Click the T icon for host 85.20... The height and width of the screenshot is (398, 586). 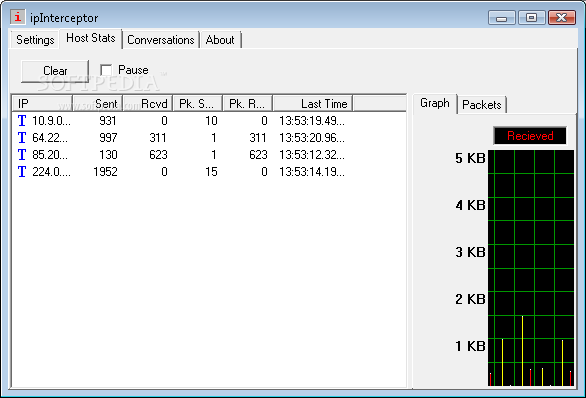tap(22, 155)
